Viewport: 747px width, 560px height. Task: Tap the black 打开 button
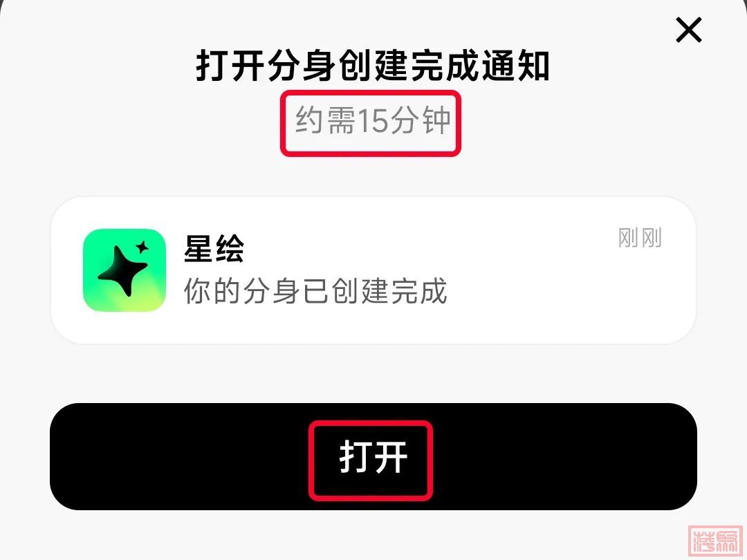[373, 457]
